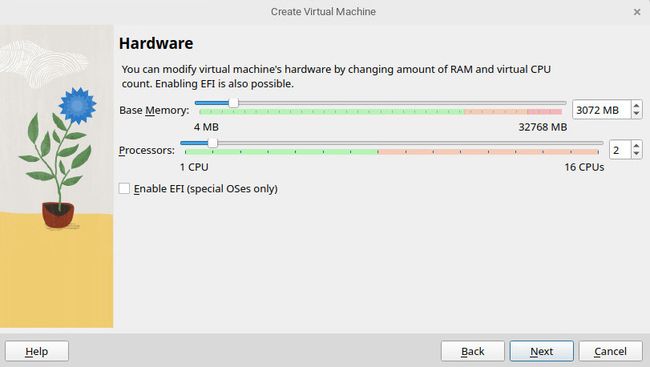Click the red zone of the memory scale
650x367 pixels.
coord(545,112)
